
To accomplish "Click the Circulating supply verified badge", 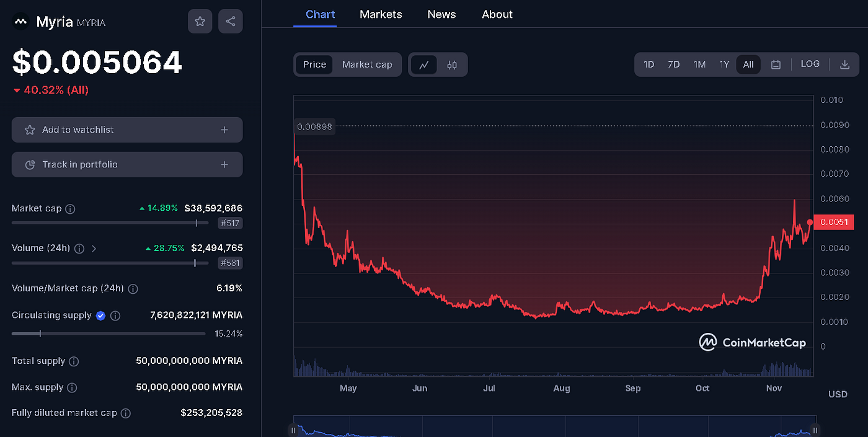I will pyautogui.click(x=101, y=316).
